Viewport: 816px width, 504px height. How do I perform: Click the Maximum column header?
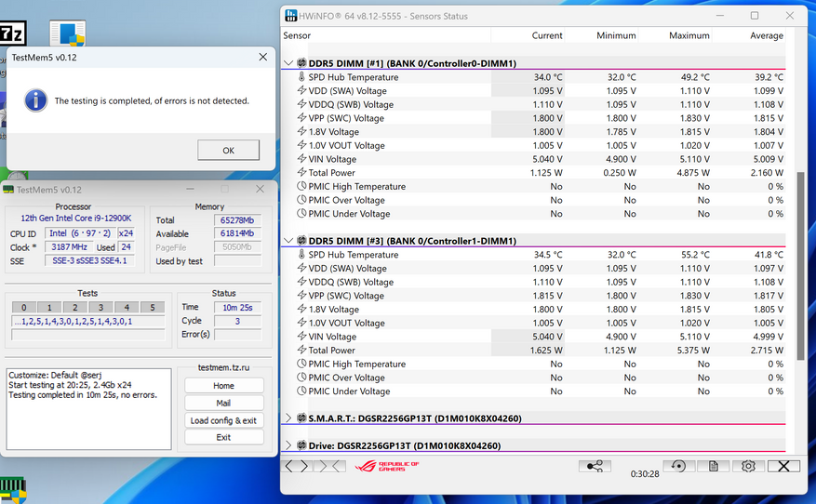(x=689, y=36)
